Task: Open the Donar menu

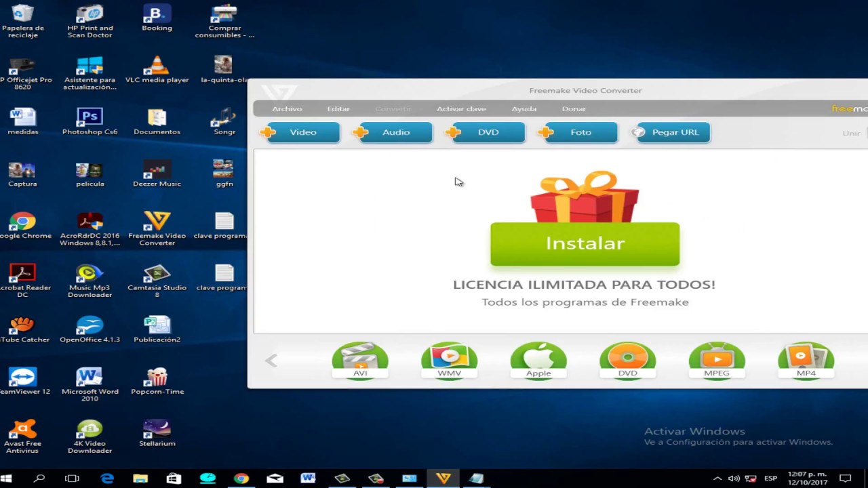Action: [574, 108]
